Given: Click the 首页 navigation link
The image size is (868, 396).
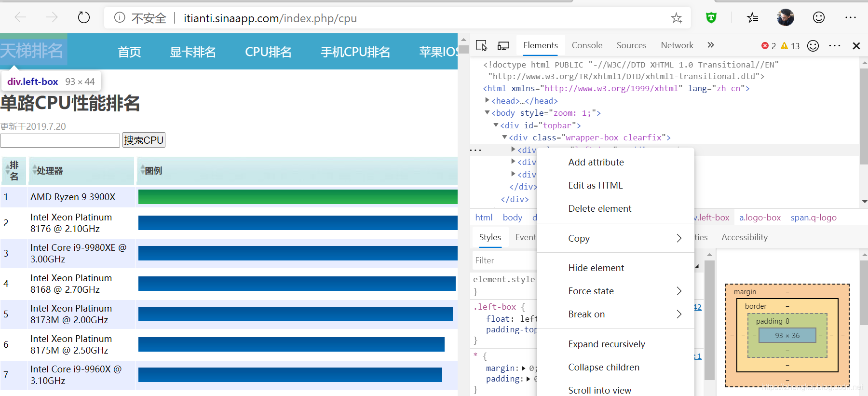Looking at the screenshot, I should point(129,52).
